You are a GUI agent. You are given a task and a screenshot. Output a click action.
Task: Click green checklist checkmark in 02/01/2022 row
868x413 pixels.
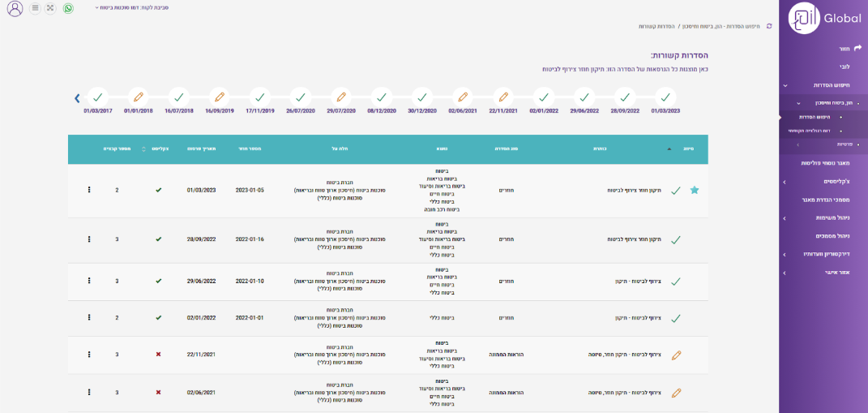coord(158,318)
